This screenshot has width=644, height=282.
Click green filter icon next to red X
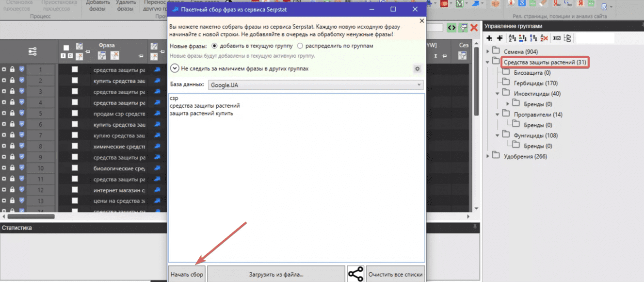coord(464,28)
